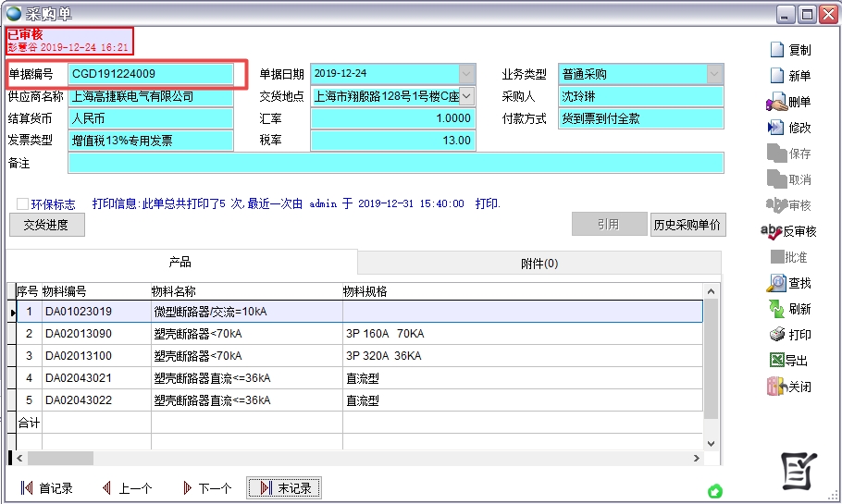The image size is (842, 504).
Task: Select the 产品 tab
Action: click(180, 263)
